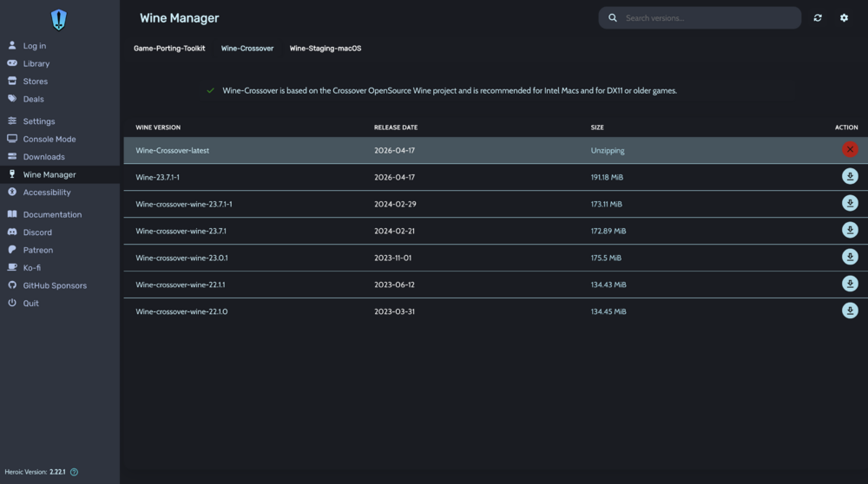The image size is (868, 484).
Task: Click the 2023-06-12 release date
Action: click(394, 285)
